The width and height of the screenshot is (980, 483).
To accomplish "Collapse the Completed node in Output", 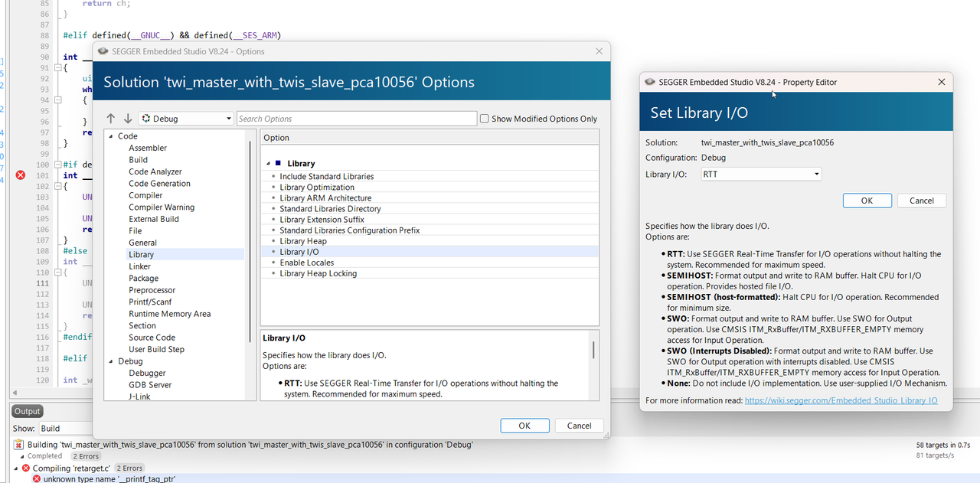I will point(21,456).
